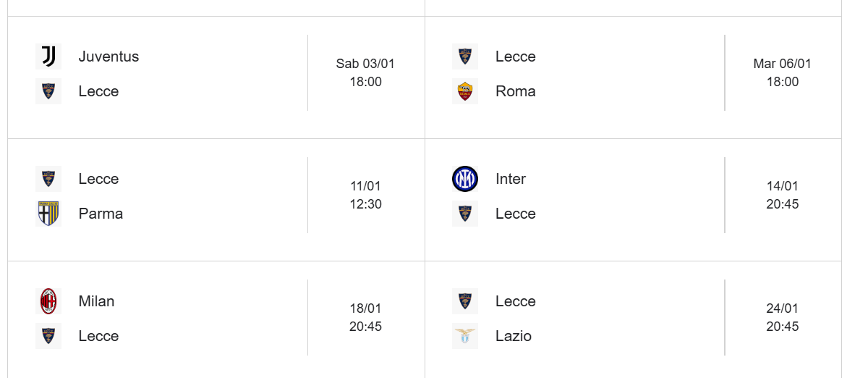This screenshot has height=378, width=868.
Task: Click Lecce crest below Inter
Action: pyautogui.click(x=465, y=214)
